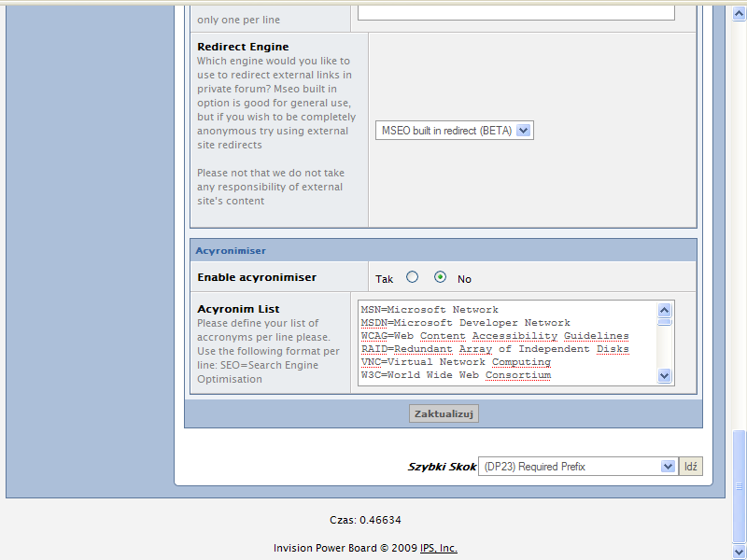The image size is (747, 560).
Task: Click the MSDN=Microsoft Developer Network line
Action: 465,323
